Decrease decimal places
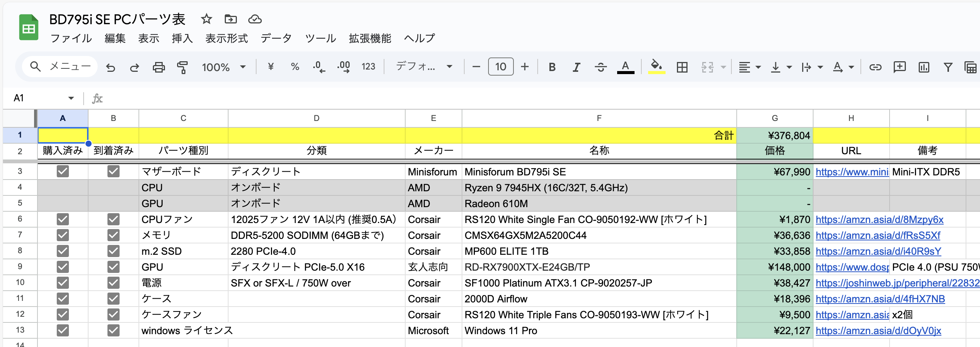 319,67
